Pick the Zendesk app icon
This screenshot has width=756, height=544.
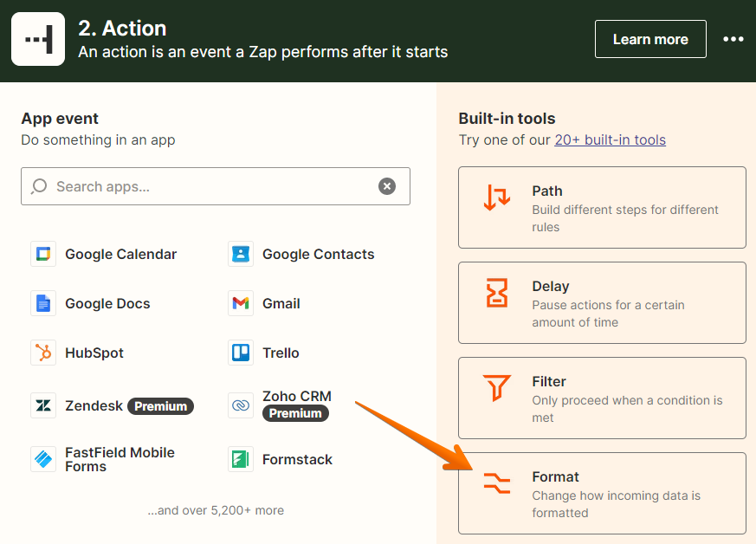pos(43,405)
